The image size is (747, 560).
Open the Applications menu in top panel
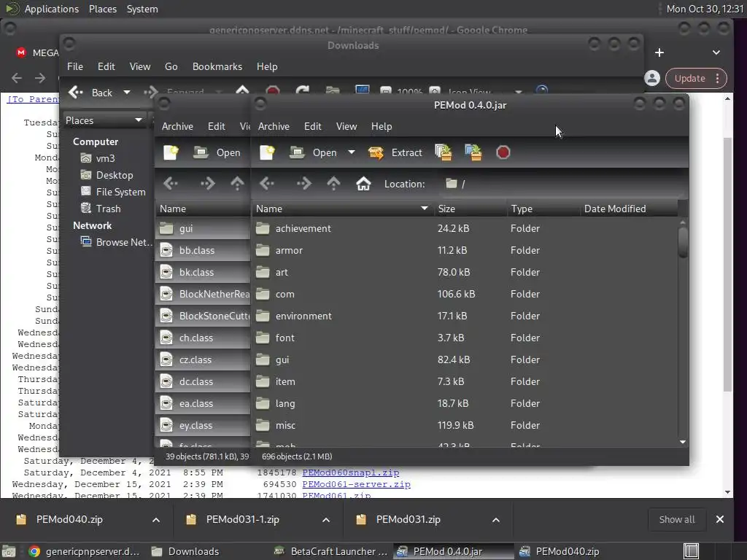coord(52,9)
